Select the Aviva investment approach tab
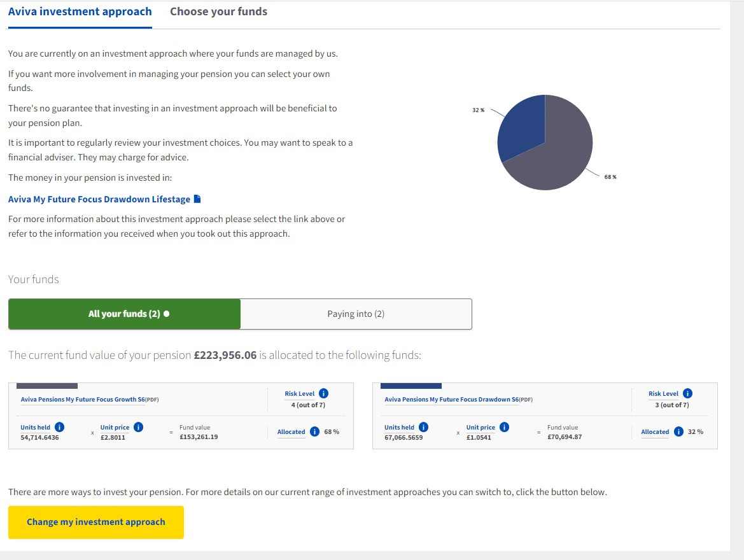744x560 pixels. click(x=80, y=11)
